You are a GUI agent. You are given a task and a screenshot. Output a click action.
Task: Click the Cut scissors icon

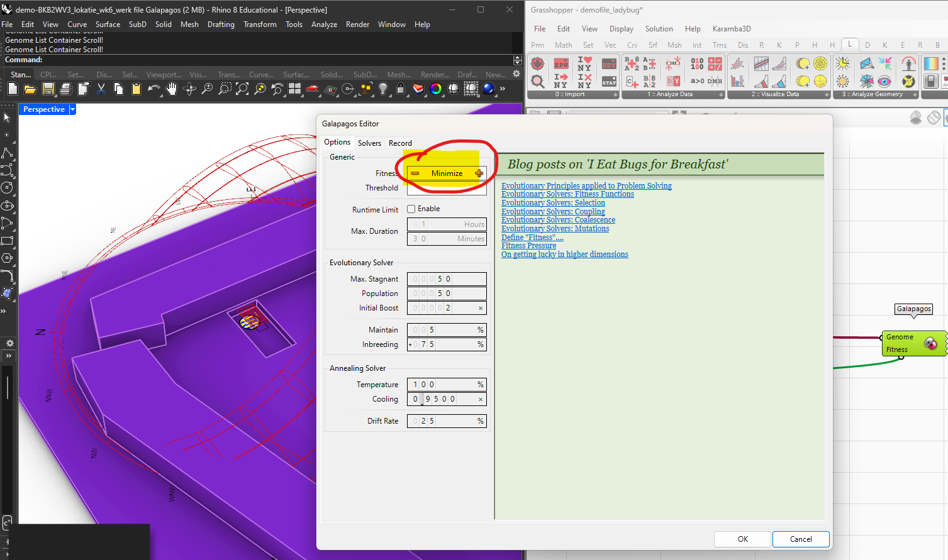(101, 89)
